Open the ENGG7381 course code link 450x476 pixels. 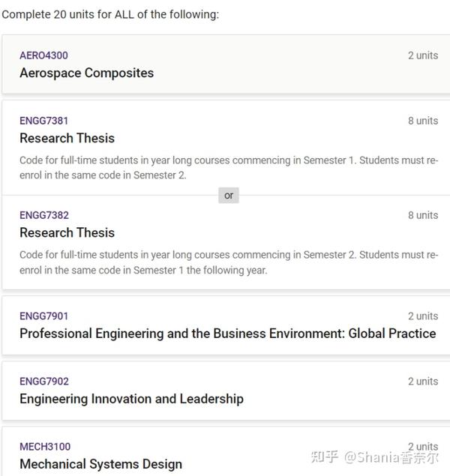point(43,121)
